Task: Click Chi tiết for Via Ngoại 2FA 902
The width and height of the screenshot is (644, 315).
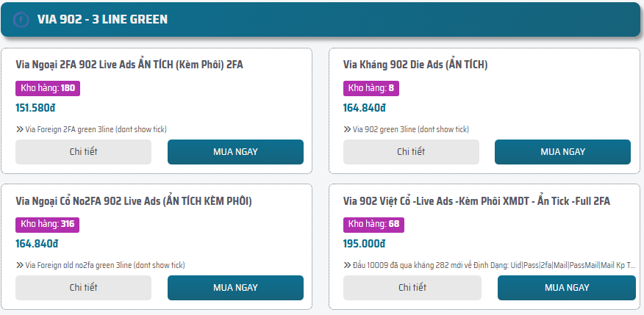Action: pos(83,152)
